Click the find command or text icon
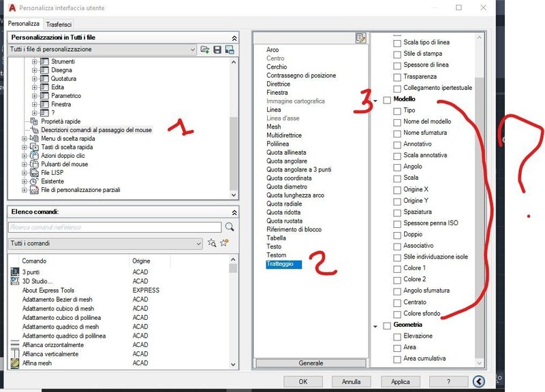The image size is (545, 392). tap(212, 243)
